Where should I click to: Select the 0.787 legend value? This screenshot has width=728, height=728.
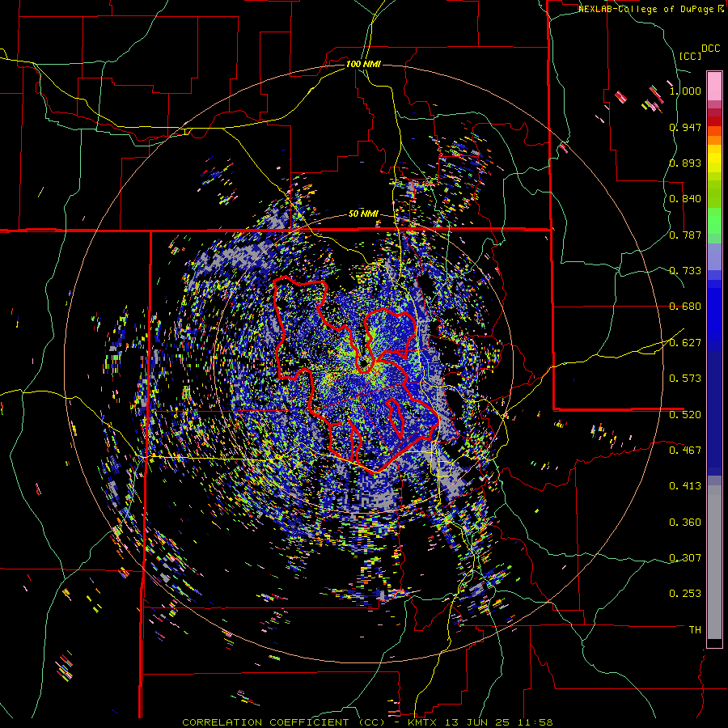(x=685, y=235)
